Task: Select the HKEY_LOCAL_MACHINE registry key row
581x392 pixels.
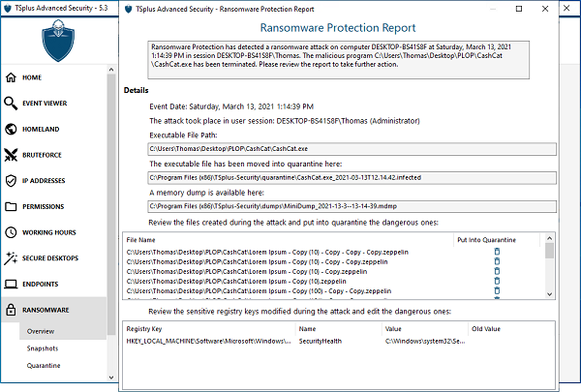Action: click(x=208, y=342)
